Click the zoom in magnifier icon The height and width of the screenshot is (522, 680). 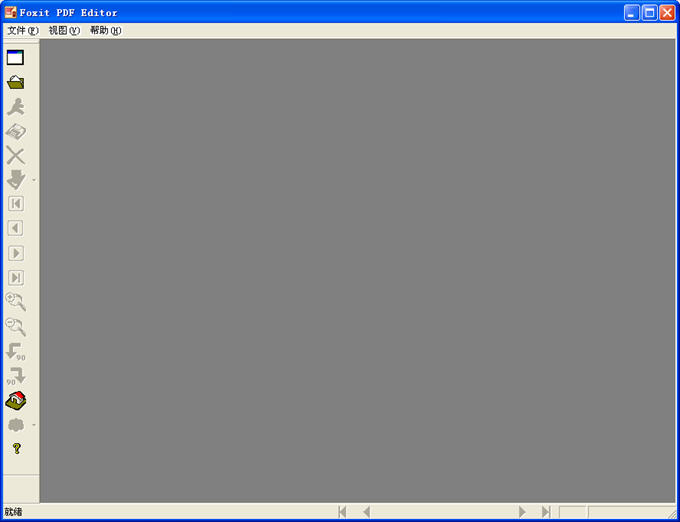(x=15, y=302)
